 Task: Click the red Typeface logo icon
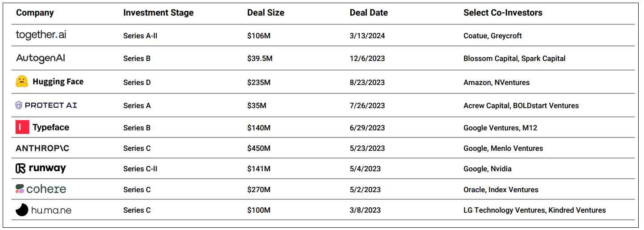click(22, 127)
